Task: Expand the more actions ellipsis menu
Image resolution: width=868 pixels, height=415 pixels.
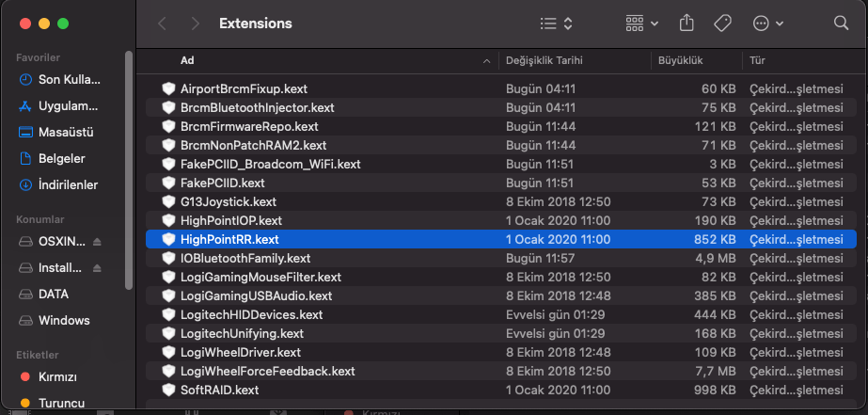Action: pos(768,23)
